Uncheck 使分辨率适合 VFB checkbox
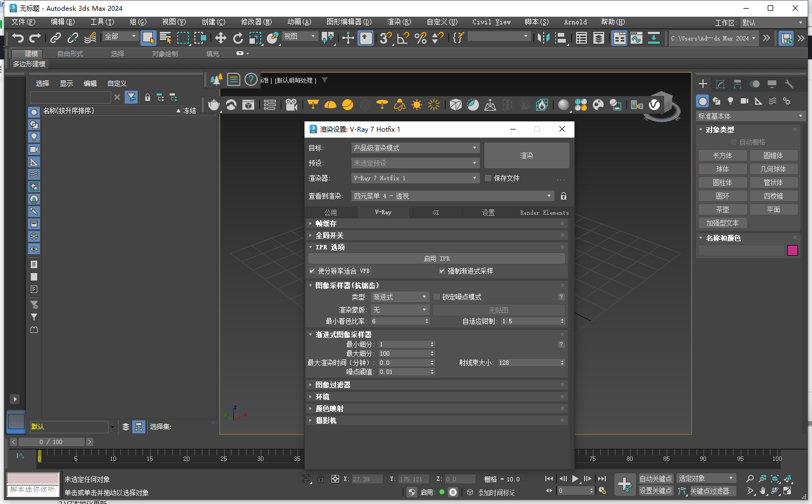The width and height of the screenshot is (812, 504). [312, 271]
